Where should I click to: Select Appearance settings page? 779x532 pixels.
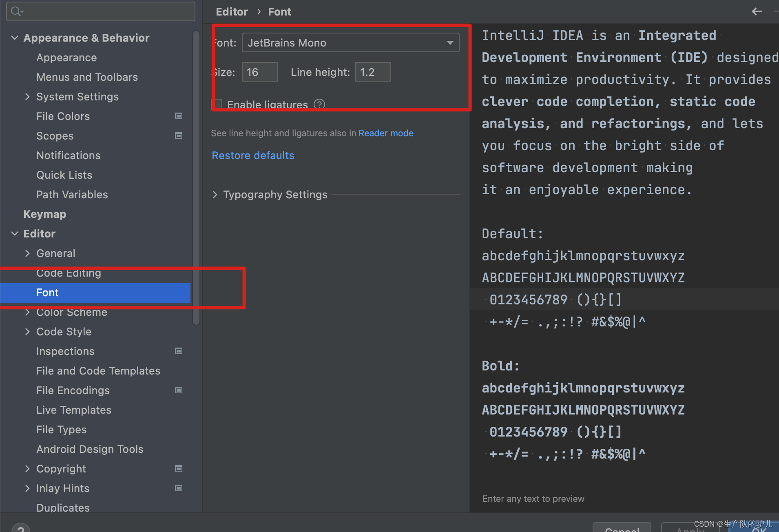coord(66,58)
